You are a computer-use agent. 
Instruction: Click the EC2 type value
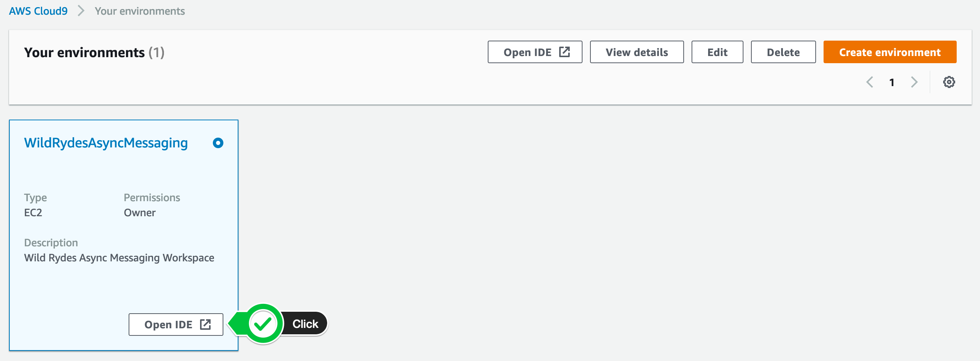pyautogui.click(x=33, y=212)
